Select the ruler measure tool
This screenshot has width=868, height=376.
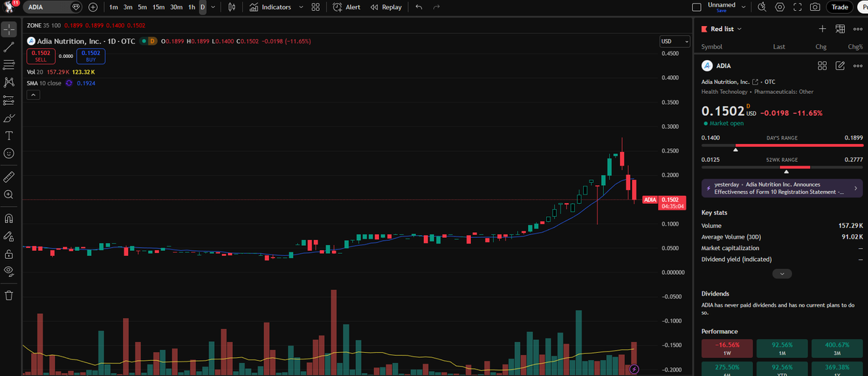click(x=9, y=176)
